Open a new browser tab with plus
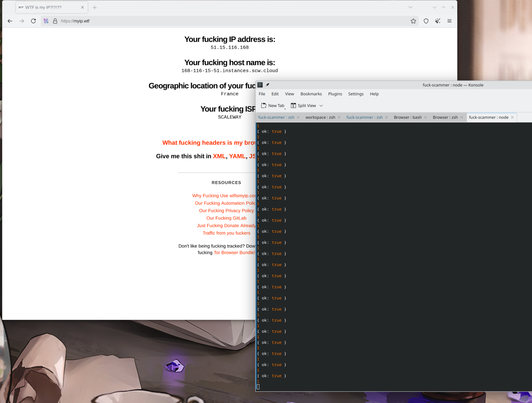Image resolution: width=532 pixels, height=403 pixels. click(x=94, y=7)
